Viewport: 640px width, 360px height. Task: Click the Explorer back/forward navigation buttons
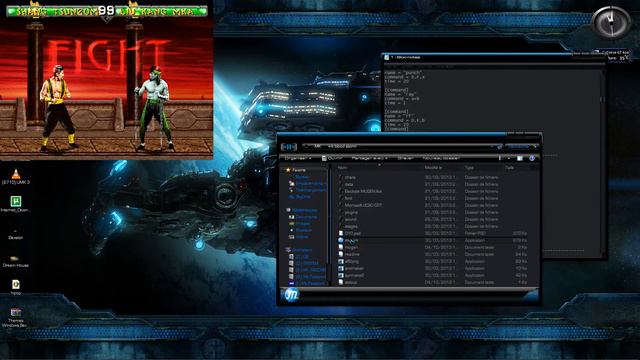[x=289, y=147]
